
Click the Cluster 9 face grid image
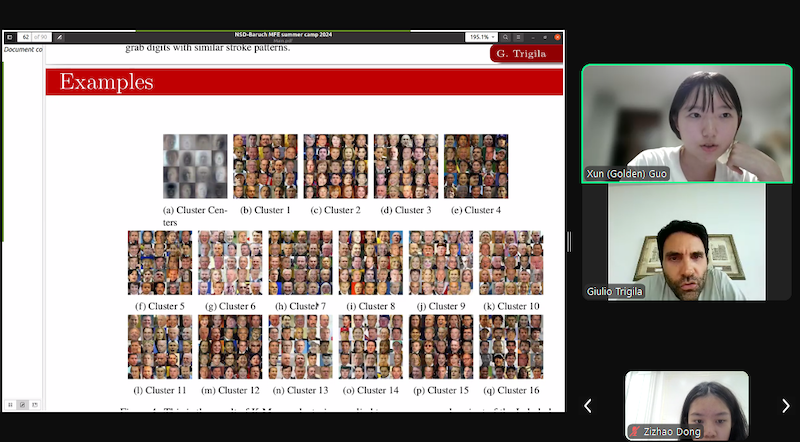point(441,263)
